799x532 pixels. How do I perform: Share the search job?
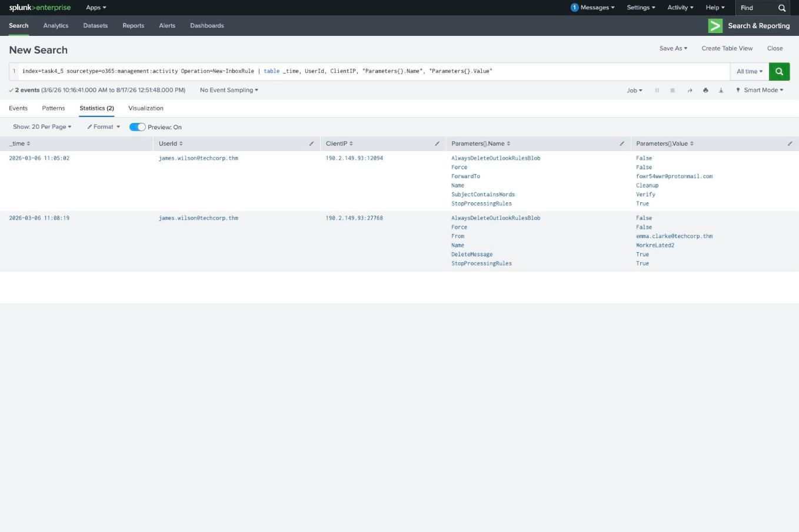click(x=690, y=91)
